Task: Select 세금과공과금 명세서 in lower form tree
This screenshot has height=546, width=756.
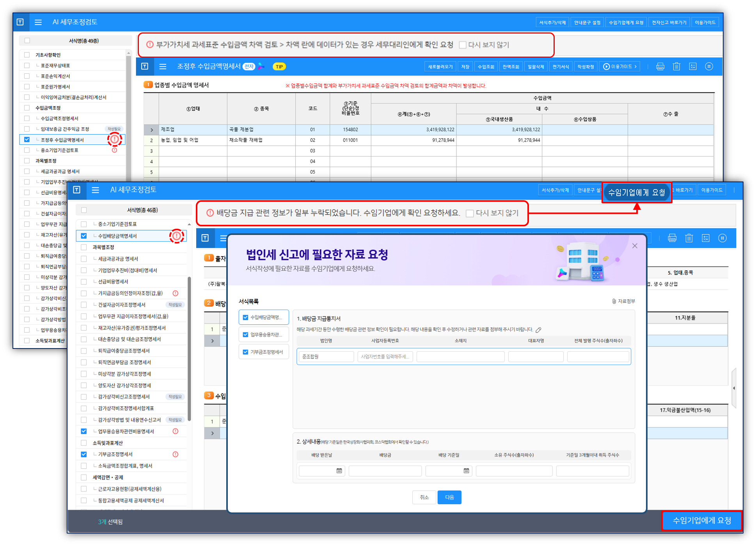Action: (x=118, y=259)
